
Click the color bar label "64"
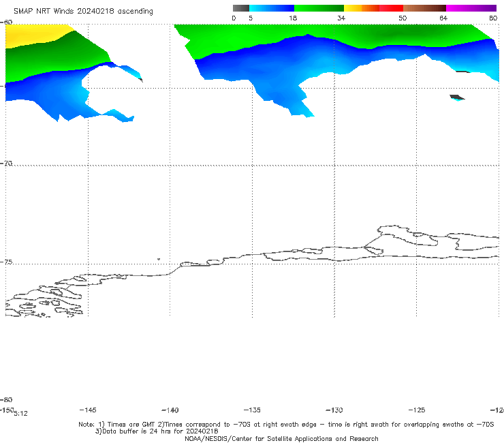443,18
